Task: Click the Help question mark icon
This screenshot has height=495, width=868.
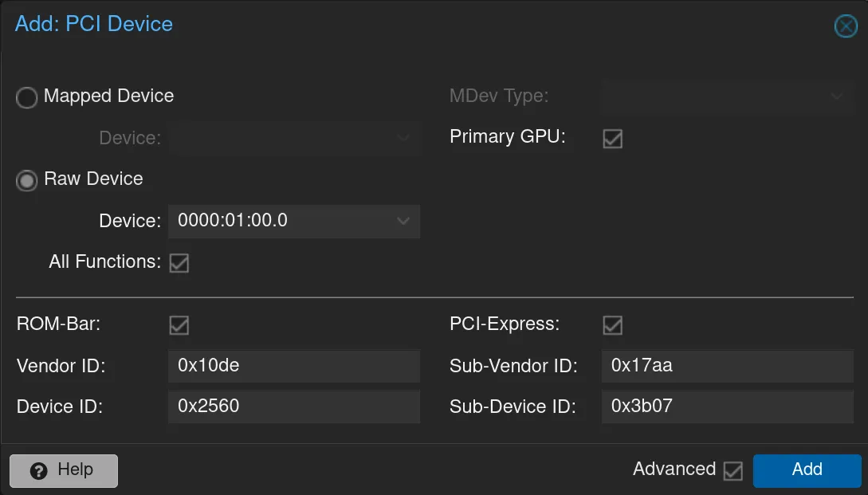Action: (39, 470)
